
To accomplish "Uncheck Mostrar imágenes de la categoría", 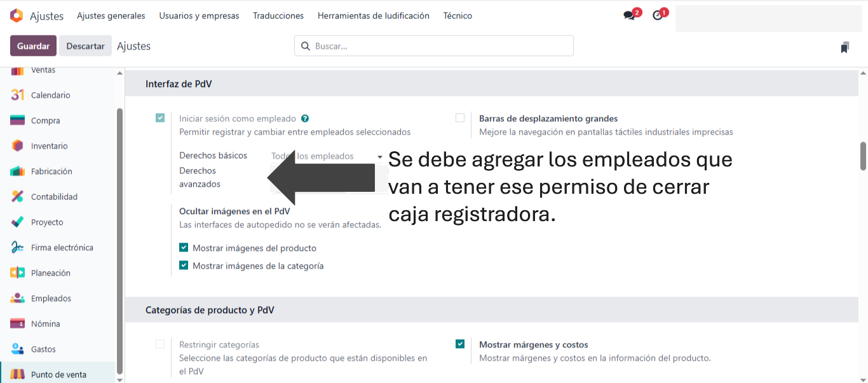I will click(184, 265).
